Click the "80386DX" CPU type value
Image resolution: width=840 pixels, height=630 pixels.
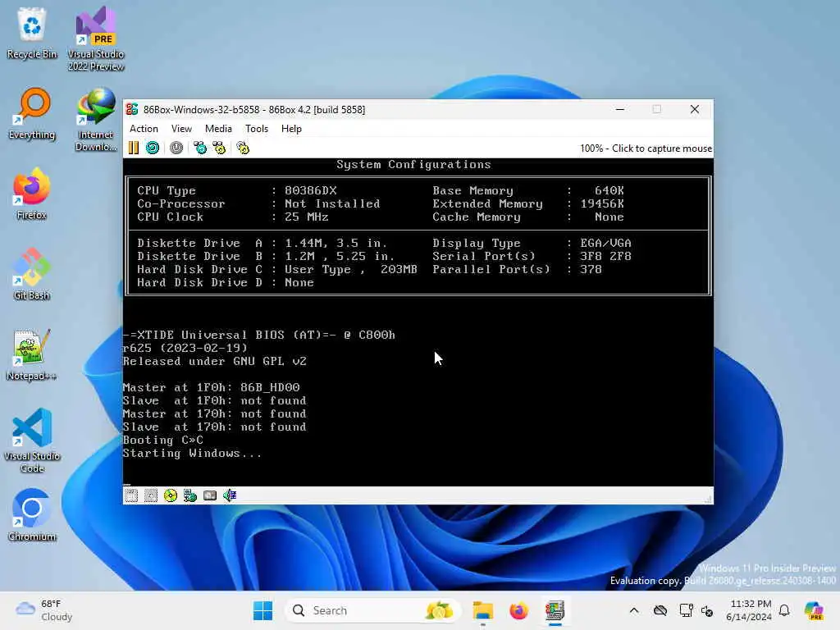311,190
